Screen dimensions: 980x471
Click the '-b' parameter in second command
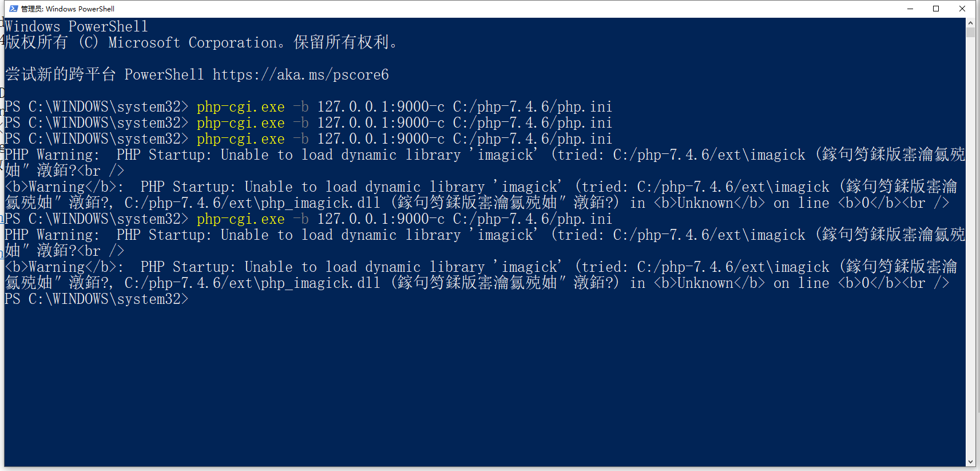click(300, 123)
